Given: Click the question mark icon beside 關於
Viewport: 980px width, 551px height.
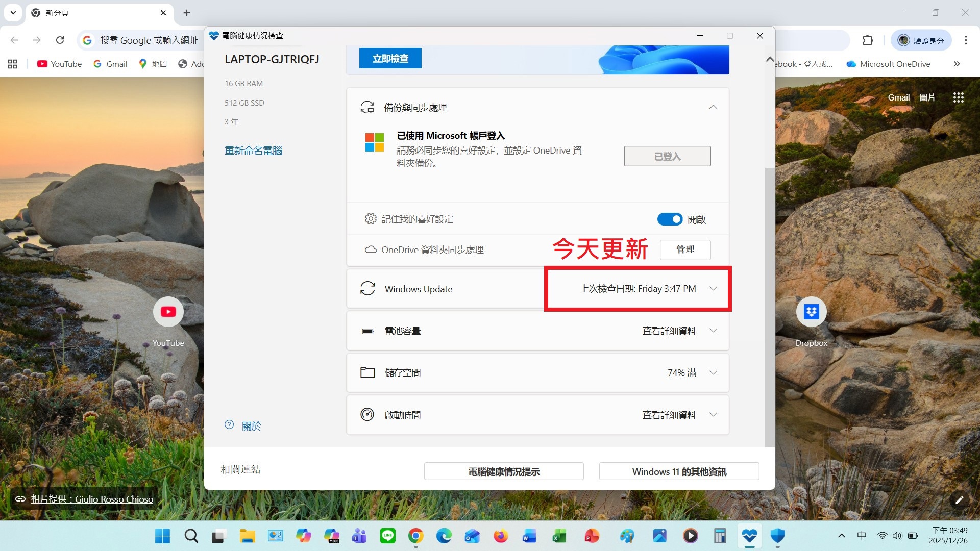Looking at the screenshot, I should tap(229, 424).
